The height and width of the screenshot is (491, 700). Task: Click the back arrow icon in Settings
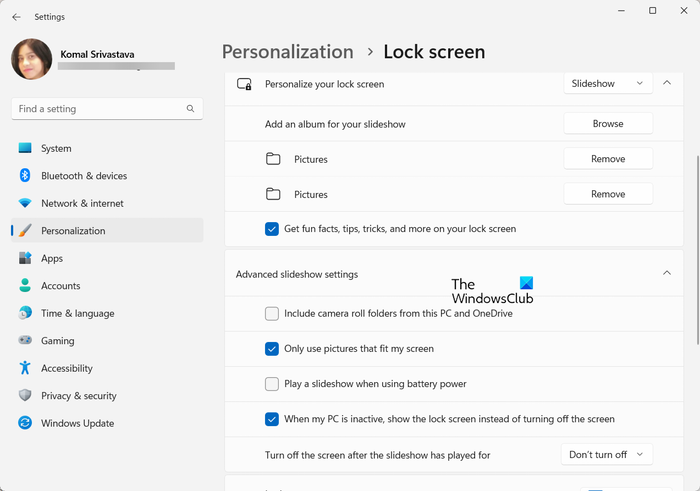pyautogui.click(x=16, y=17)
